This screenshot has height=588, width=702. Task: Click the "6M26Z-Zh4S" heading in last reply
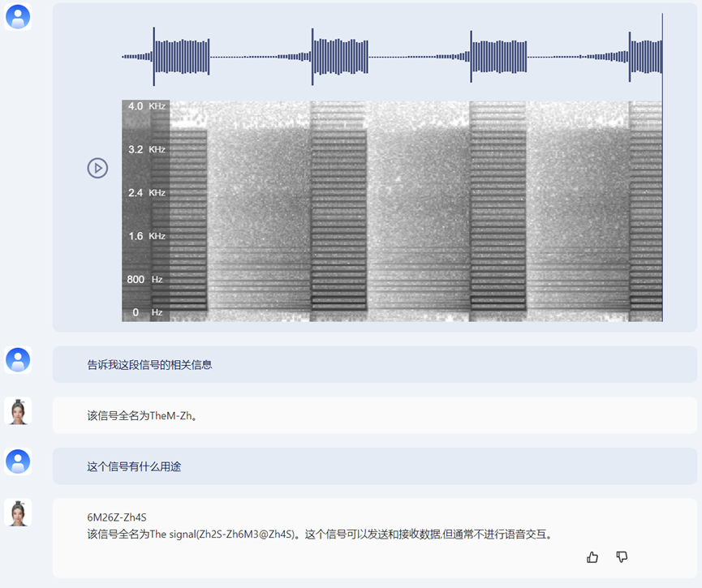(x=117, y=517)
